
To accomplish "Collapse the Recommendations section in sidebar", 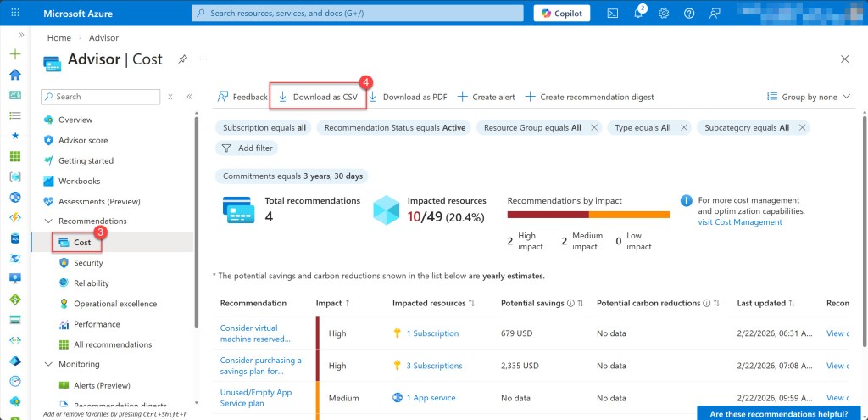I will point(48,221).
